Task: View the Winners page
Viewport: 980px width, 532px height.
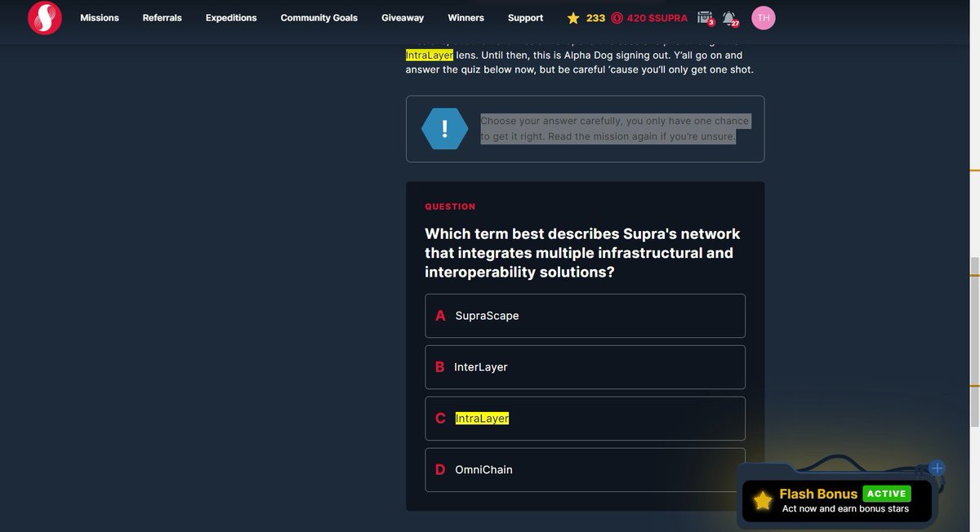Action: [x=465, y=17]
